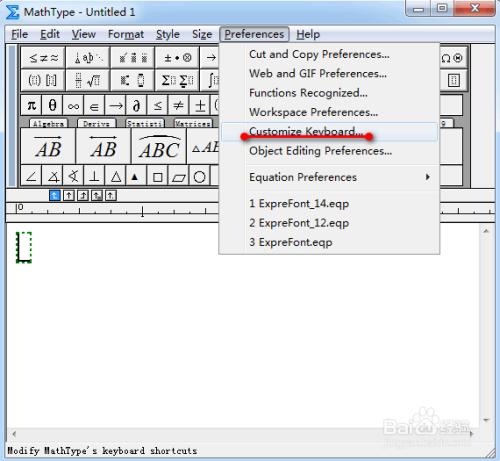Insert the hollow triangle symbol
500x461 pixels.
tap(115, 176)
